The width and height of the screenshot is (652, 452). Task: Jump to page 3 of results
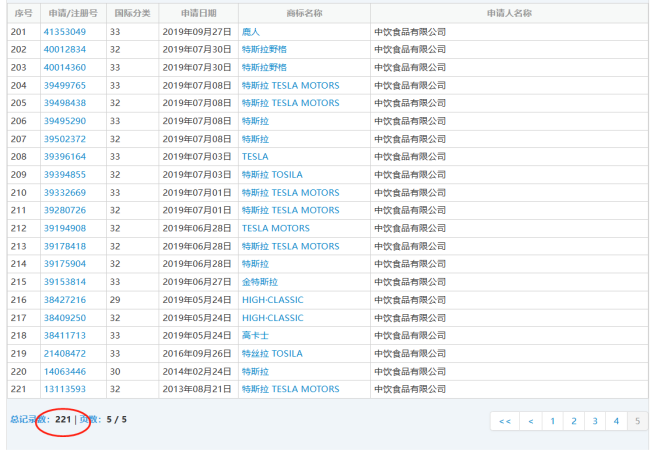coord(595,421)
